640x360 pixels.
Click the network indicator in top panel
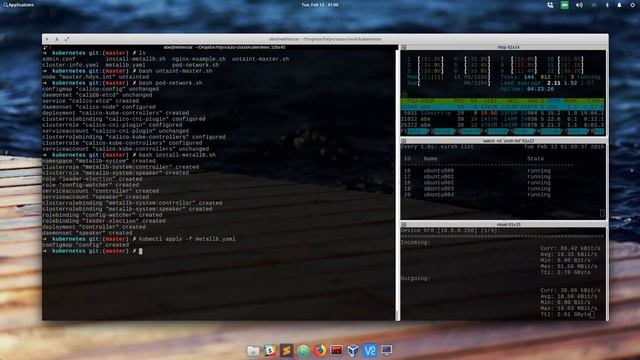tap(594, 5)
